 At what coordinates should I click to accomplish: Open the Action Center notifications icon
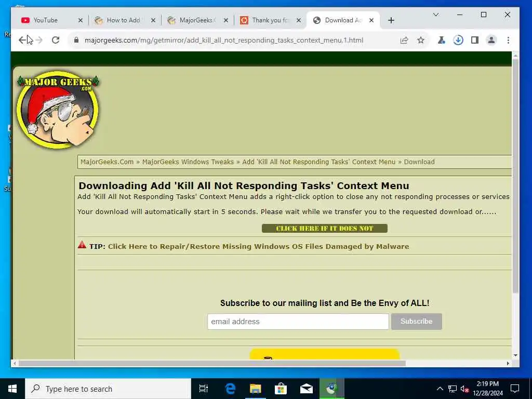click(x=515, y=389)
